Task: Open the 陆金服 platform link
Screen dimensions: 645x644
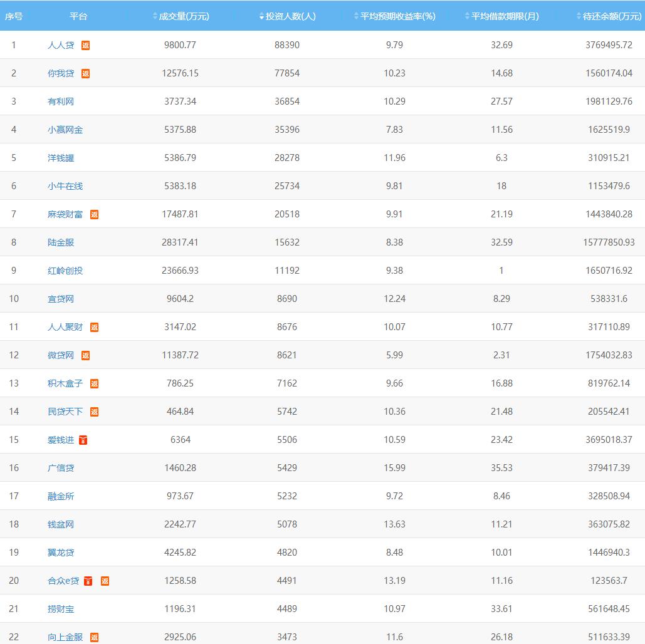Action: pyautogui.click(x=61, y=242)
